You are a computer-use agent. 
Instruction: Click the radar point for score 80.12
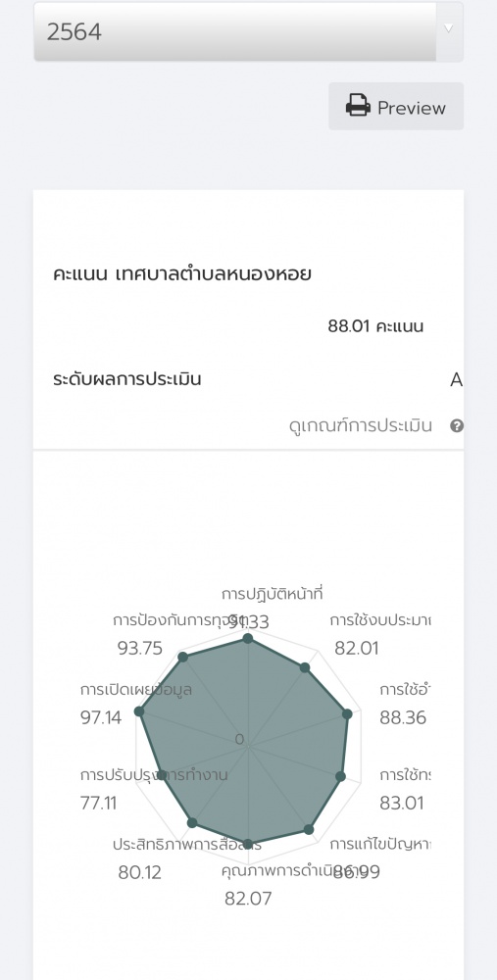coord(192,822)
